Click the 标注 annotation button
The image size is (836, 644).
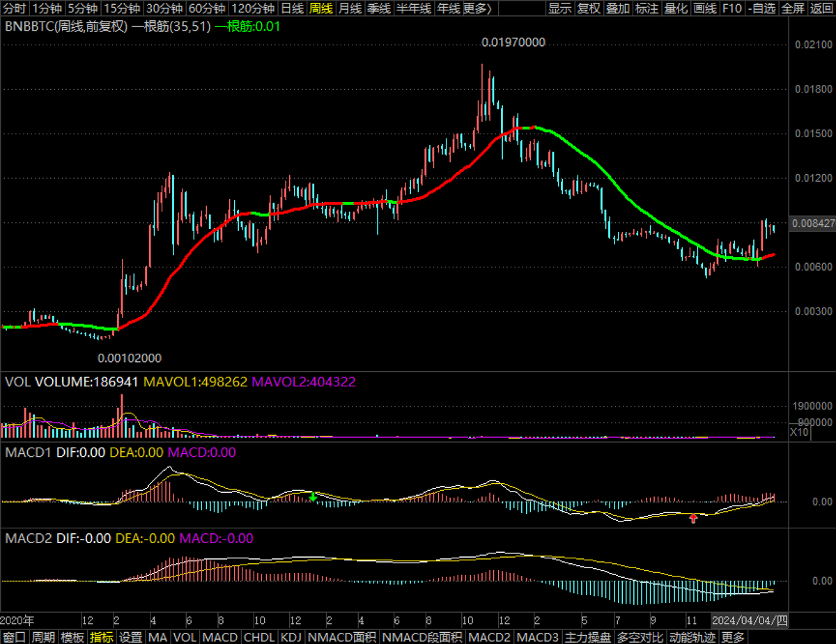(647, 9)
